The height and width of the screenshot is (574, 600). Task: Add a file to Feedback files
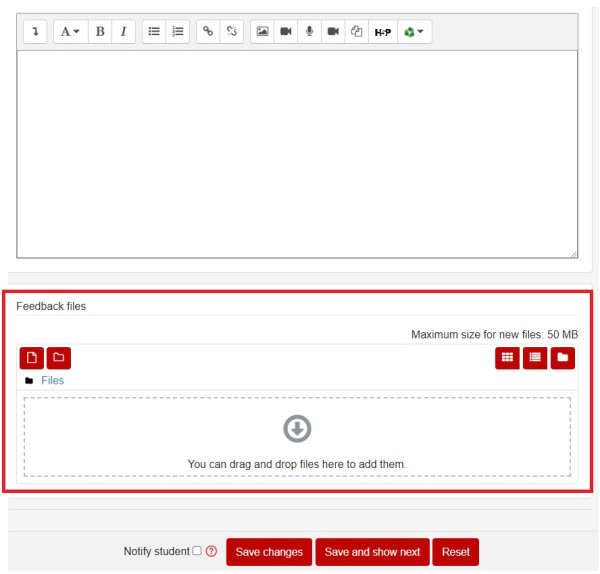pos(31,357)
